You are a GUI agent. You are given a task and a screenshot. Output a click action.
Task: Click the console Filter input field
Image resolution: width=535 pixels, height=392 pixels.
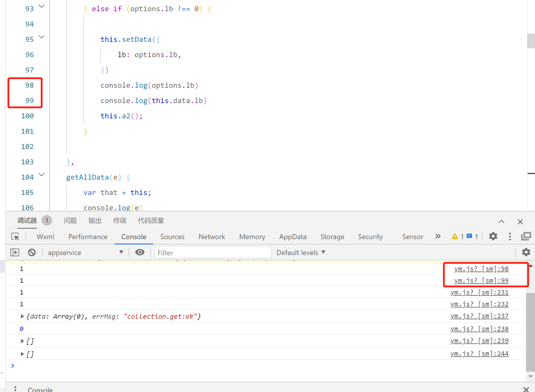click(213, 252)
